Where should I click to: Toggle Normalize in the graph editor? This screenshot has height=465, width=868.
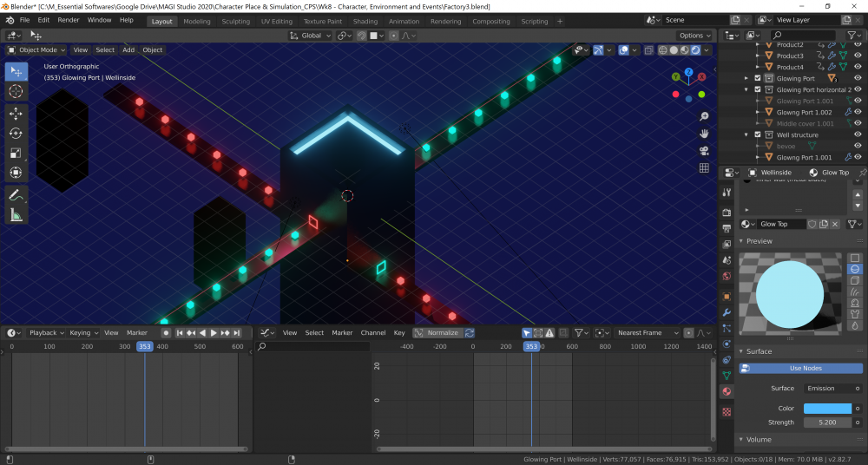437,332
